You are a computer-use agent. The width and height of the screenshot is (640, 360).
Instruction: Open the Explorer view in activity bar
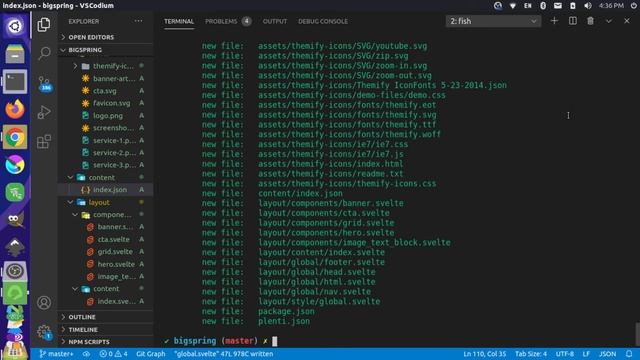point(44,25)
